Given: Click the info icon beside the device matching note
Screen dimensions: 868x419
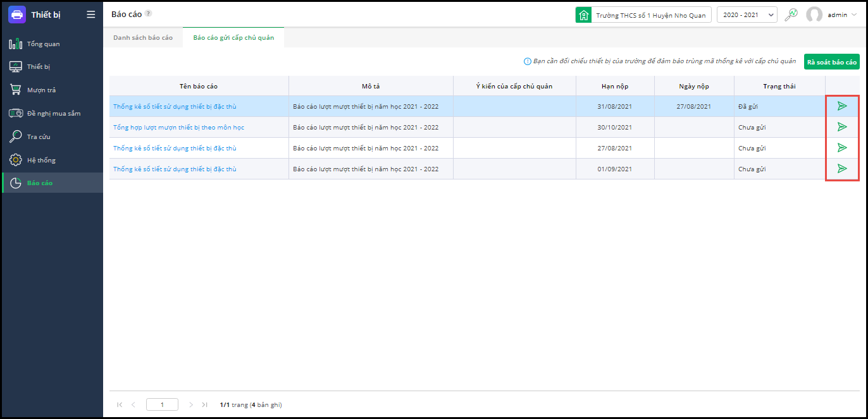Looking at the screenshot, I should click(x=527, y=61).
